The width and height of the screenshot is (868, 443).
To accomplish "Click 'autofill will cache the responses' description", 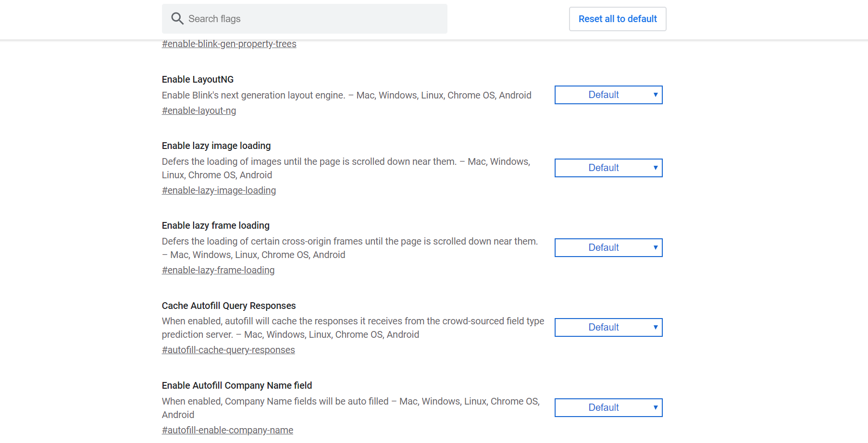I will coord(353,328).
